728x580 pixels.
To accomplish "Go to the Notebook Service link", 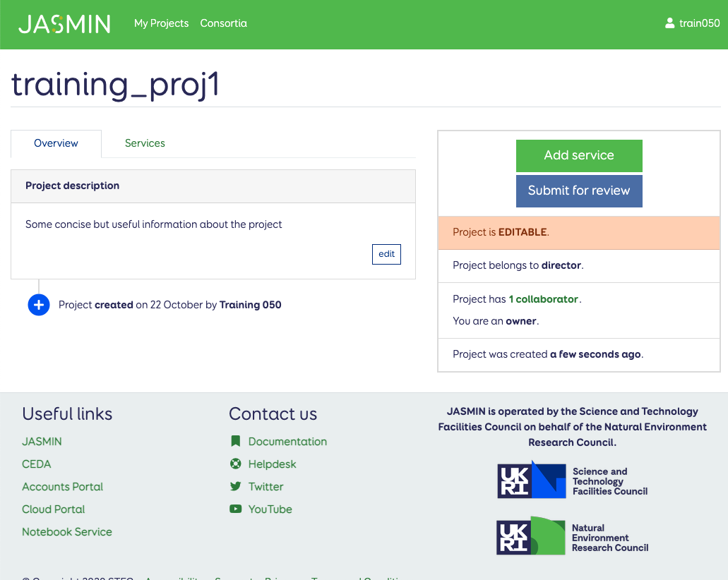I will coord(67,532).
